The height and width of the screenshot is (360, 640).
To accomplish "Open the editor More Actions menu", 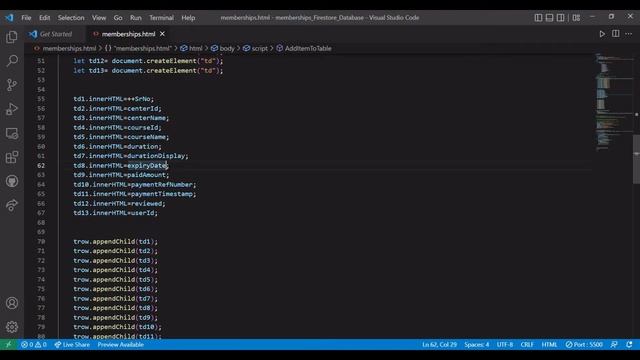I will (629, 34).
